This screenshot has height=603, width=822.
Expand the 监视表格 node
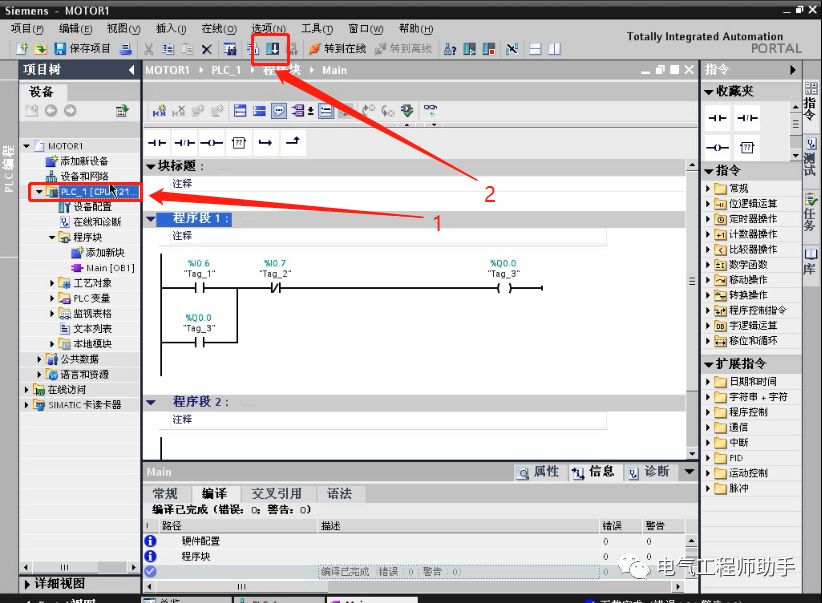[x=52, y=314]
